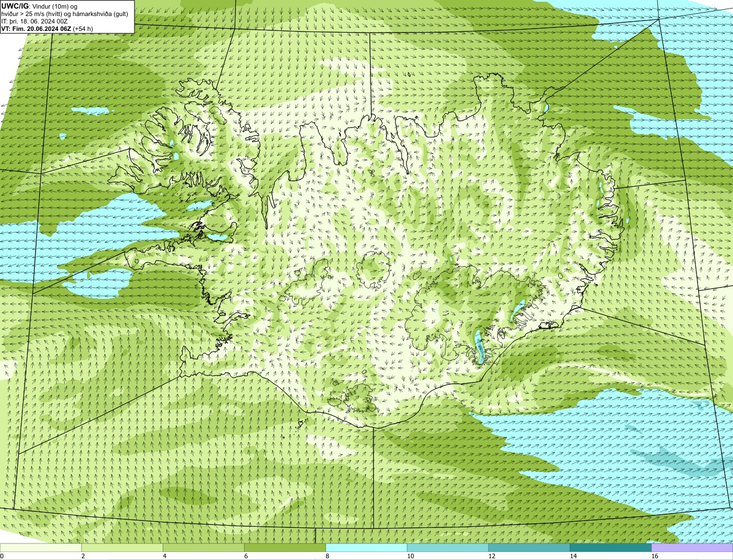Click the "IT: þri. 18. 06. 2024 00Z" line
The width and height of the screenshot is (733, 560).
(x=34, y=21)
